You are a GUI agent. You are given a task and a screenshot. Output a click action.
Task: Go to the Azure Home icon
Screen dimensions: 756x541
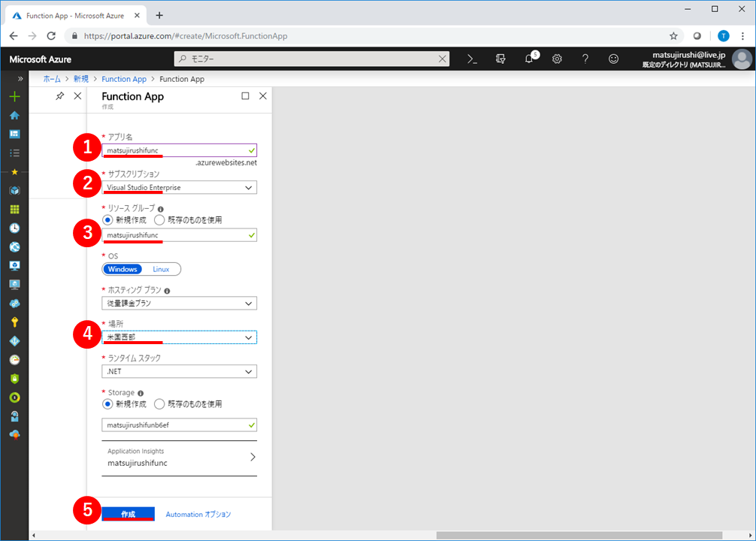(14, 115)
